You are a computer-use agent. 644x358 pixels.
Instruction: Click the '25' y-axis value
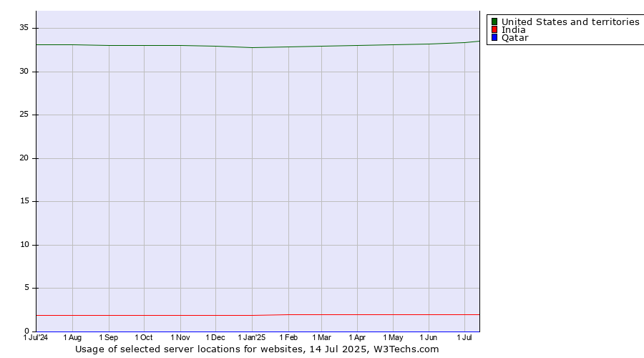[x=24, y=115]
